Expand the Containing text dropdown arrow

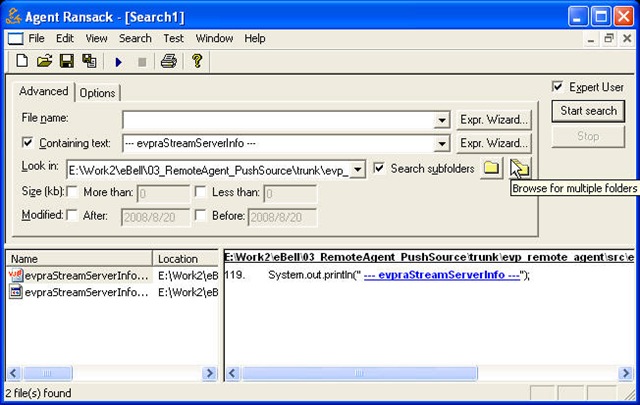(442, 143)
